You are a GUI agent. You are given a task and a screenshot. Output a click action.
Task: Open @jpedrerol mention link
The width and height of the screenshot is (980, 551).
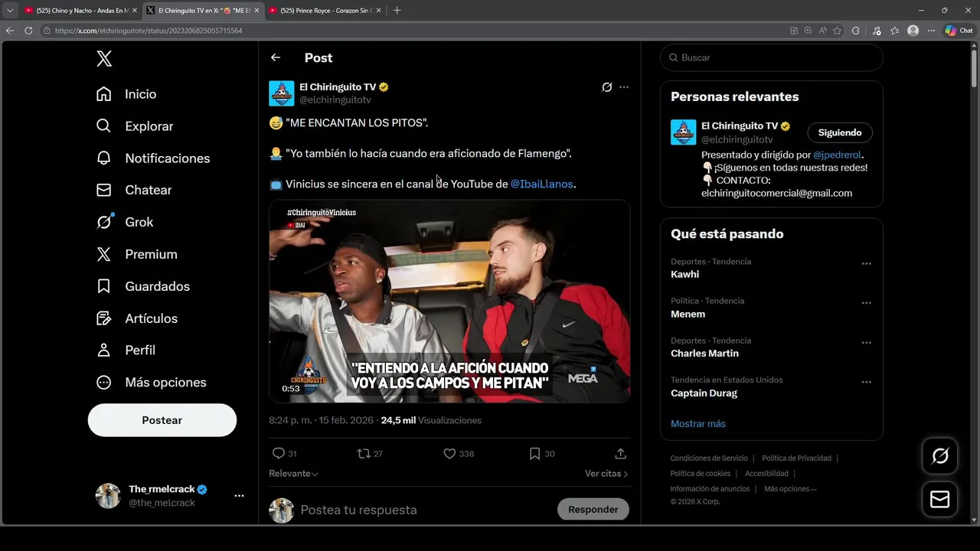[837, 155]
